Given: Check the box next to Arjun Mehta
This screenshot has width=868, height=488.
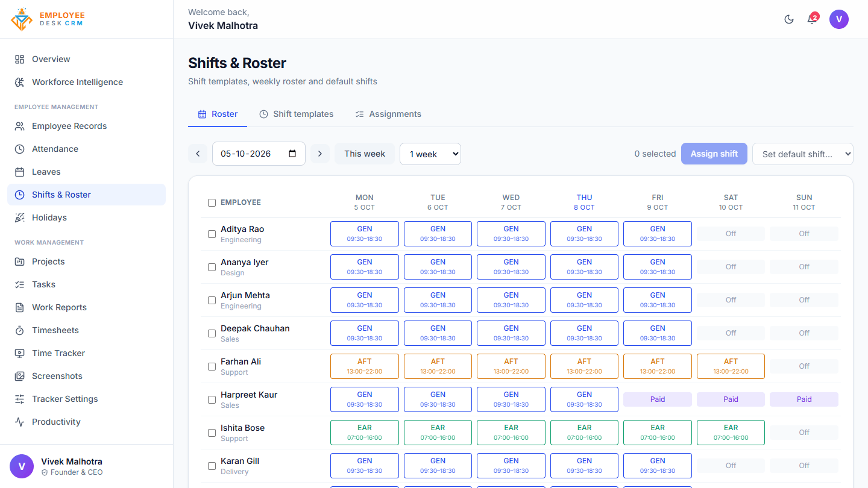Looking at the screenshot, I should tap(212, 300).
